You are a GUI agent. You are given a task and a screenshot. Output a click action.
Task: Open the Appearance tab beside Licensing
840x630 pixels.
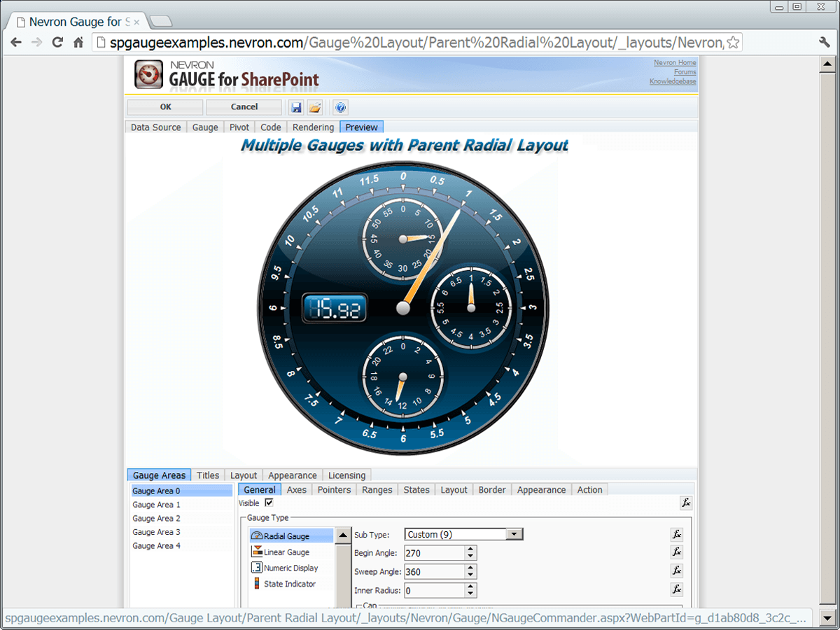tap(293, 475)
